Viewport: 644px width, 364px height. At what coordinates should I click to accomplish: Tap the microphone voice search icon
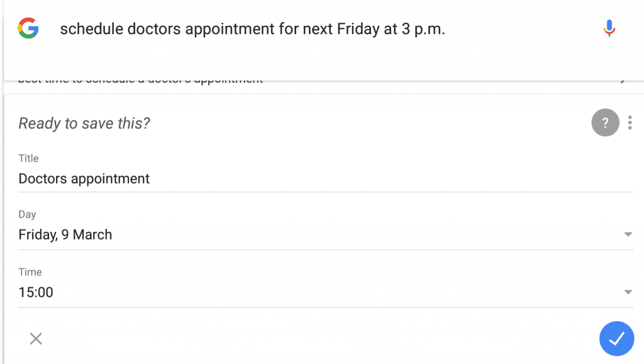click(608, 29)
